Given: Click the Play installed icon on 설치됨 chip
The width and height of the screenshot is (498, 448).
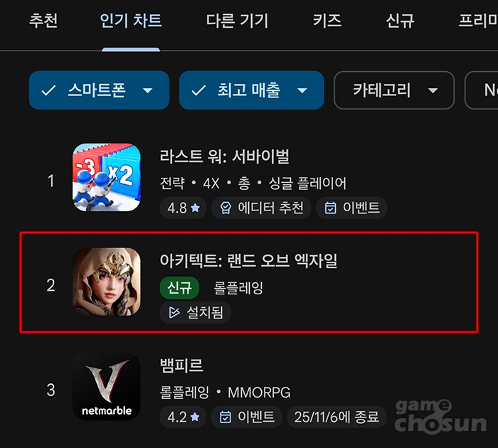Looking at the screenshot, I should click(x=174, y=312).
